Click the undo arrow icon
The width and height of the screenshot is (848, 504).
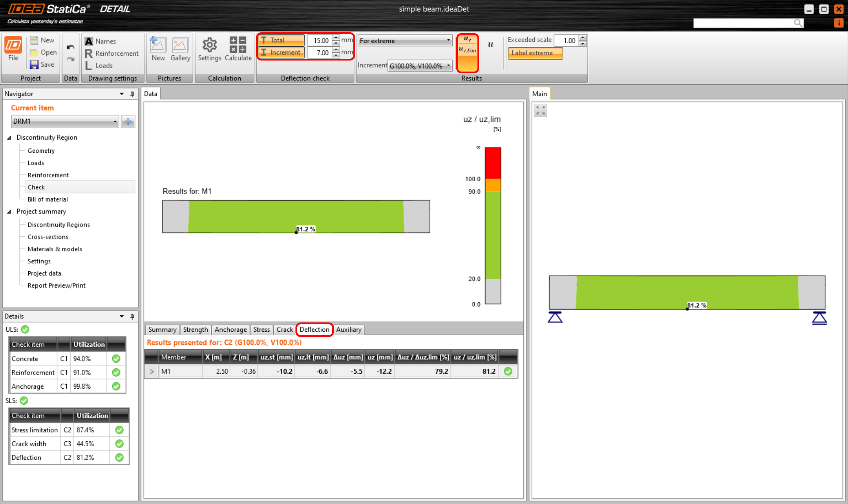coord(70,47)
